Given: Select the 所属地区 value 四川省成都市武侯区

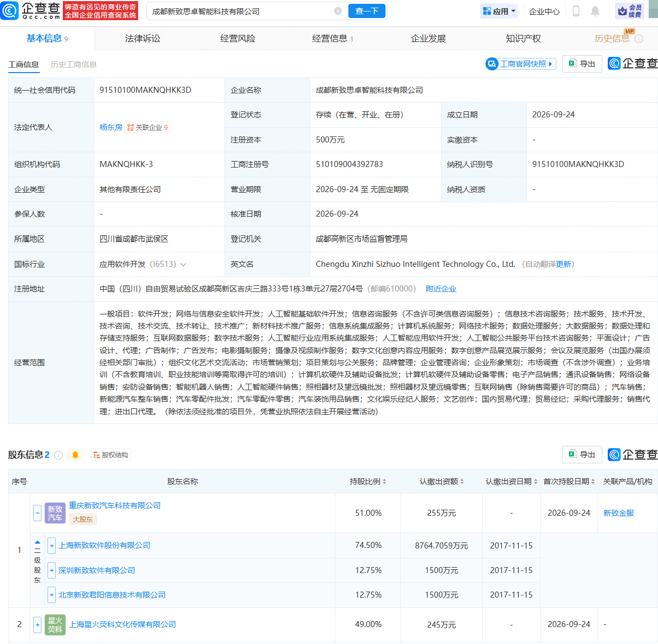Looking at the screenshot, I should coord(134,239).
